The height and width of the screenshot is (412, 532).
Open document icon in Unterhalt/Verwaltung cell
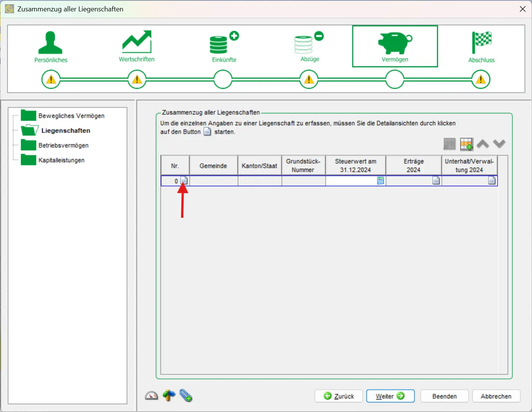coord(492,181)
